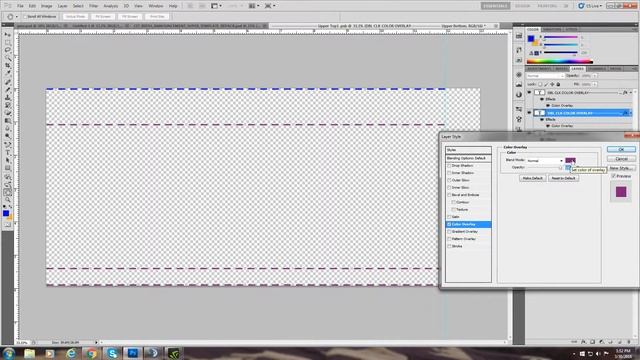Select the Blending Options Default row
Image resolution: width=640 pixels, height=360 pixels.
(x=468, y=158)
